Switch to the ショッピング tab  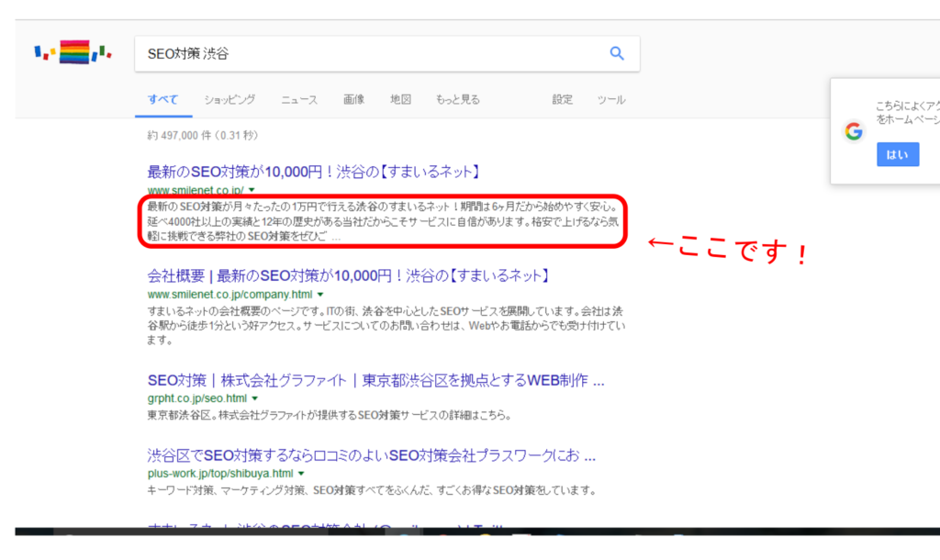[x=229, y=99]
